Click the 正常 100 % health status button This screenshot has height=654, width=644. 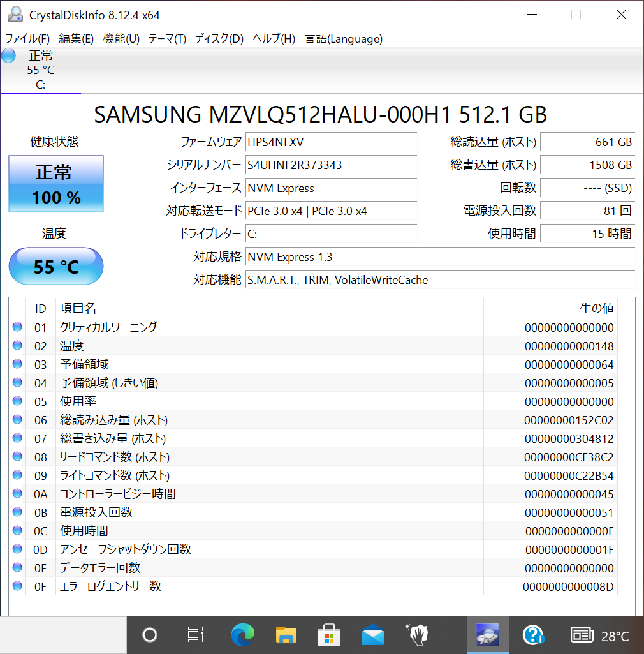pyautogui.click(x=56, y=184)
